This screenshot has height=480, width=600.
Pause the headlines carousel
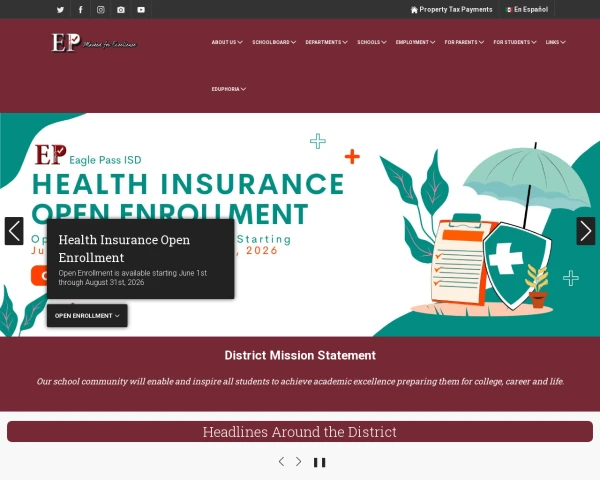click(x=320, y=462)
